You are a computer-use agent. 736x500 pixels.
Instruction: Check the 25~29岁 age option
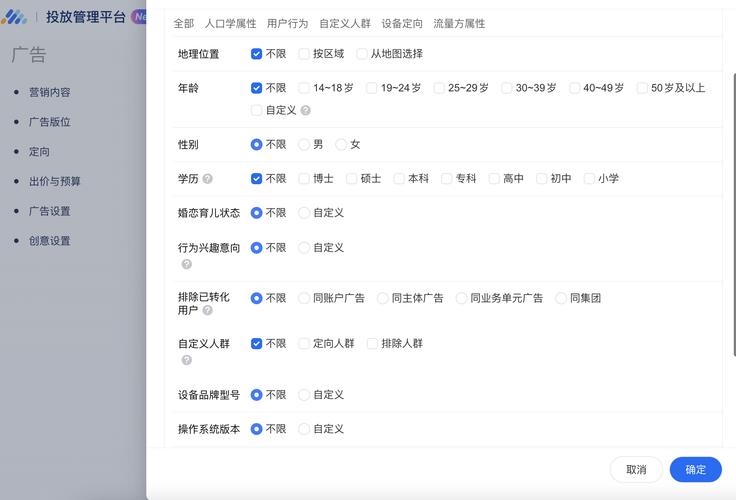439,88
